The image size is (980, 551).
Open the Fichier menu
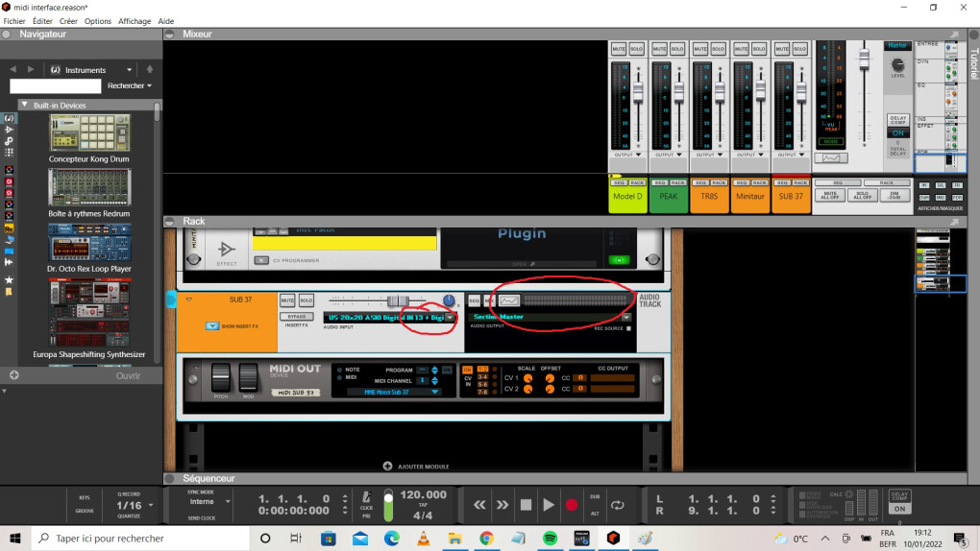[x=14, y=21]
